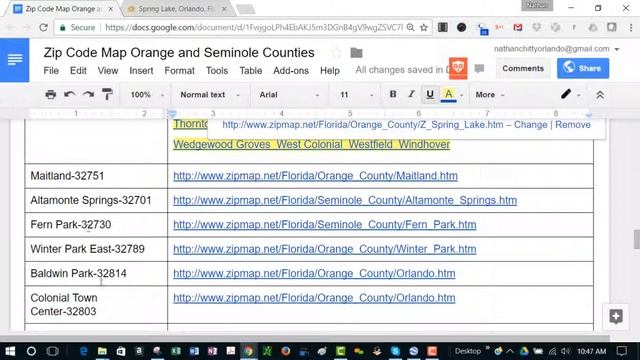Screen dimensions: 640x360
Task: Click the blue Share button
Action: [583, 68]
